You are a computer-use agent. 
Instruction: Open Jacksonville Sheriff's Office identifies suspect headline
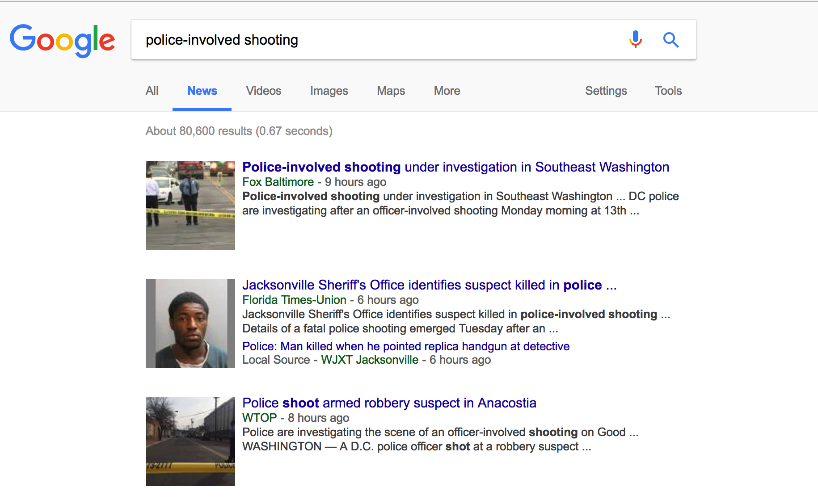click(430, 285)
